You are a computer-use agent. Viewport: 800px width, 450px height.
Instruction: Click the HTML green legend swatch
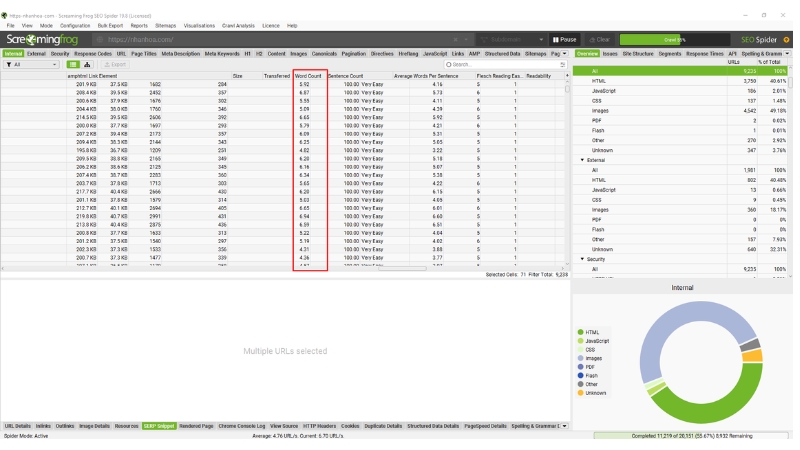tap(581, 332)
